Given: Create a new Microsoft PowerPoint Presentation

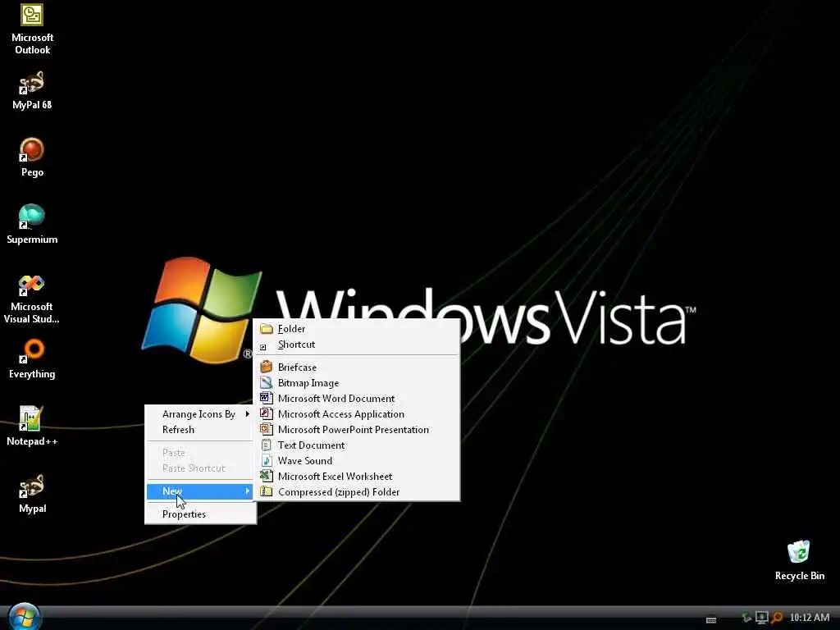Looking at the screenshot, I should click(356, 430).
